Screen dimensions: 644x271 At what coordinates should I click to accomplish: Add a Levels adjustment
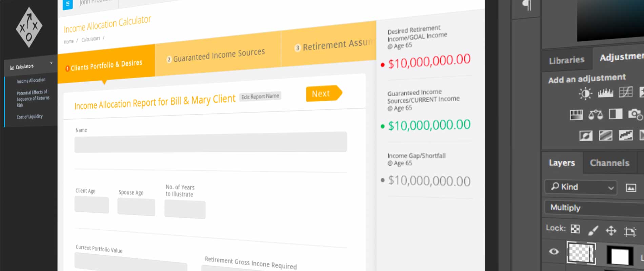pyautogui.click(x=605, y=92)
